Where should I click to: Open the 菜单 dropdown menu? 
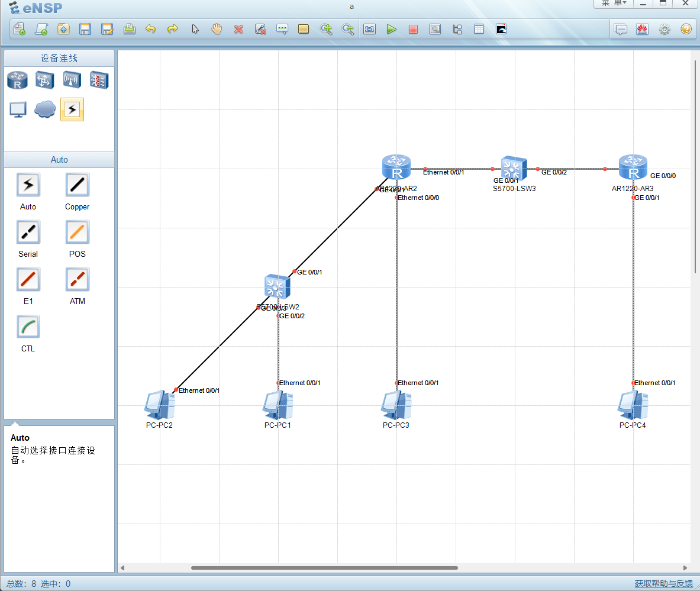614,3
